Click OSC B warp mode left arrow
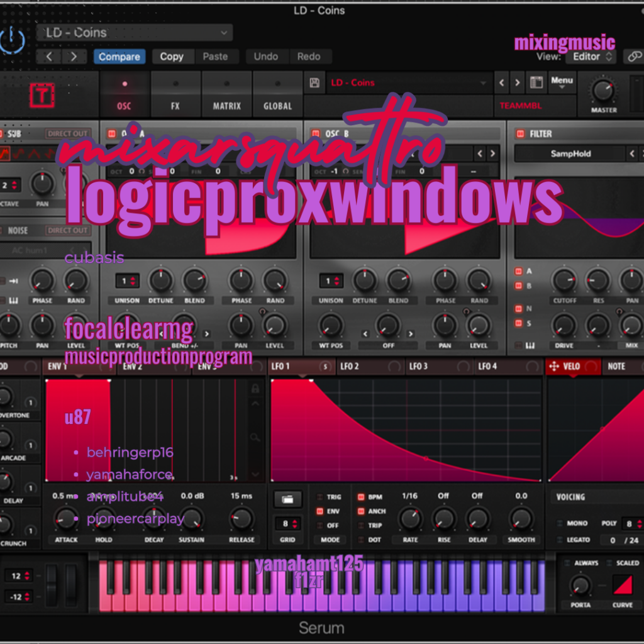Screen dimensions: 644x644 pos(365,334)
